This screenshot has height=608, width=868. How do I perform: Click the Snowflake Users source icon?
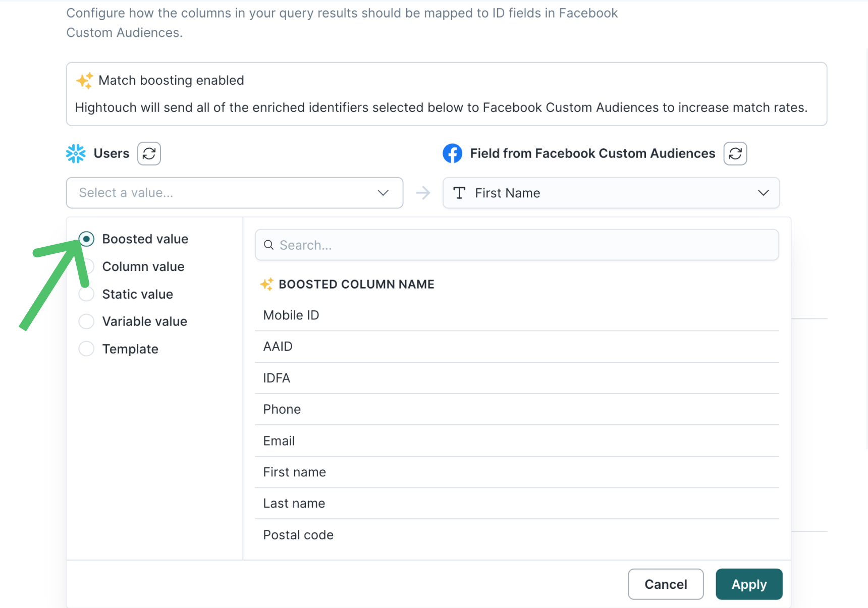(76, 153)
